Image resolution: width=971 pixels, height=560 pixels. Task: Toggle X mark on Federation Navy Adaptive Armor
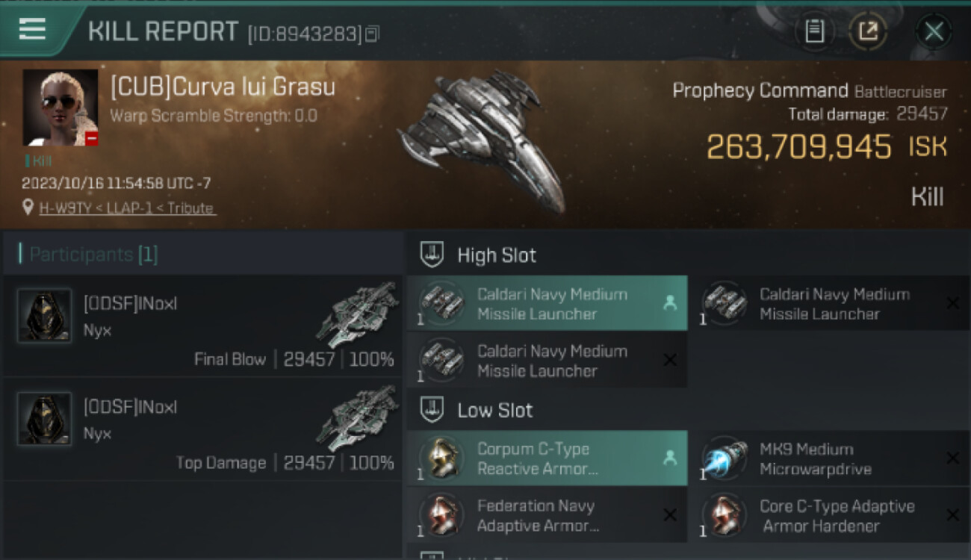click(x=670, y=515)
